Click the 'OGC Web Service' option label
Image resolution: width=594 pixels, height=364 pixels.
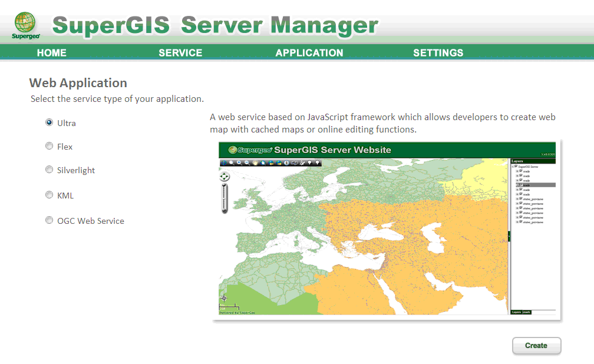[x=91, y=221]
